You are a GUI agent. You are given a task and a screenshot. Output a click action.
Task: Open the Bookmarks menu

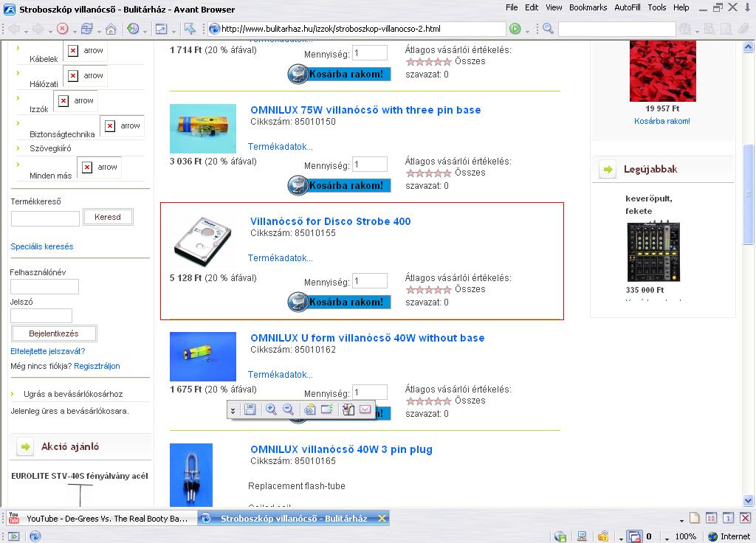tap(588, 7)
